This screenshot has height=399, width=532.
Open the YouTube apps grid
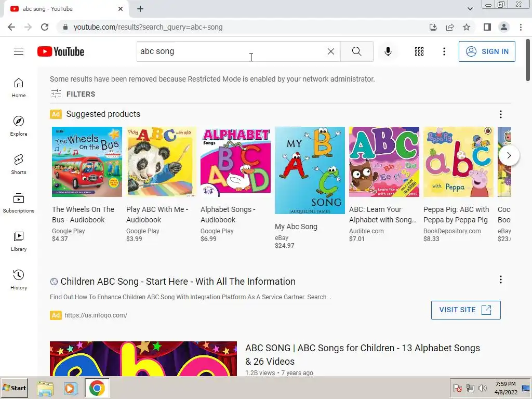(x=419, y=51)
